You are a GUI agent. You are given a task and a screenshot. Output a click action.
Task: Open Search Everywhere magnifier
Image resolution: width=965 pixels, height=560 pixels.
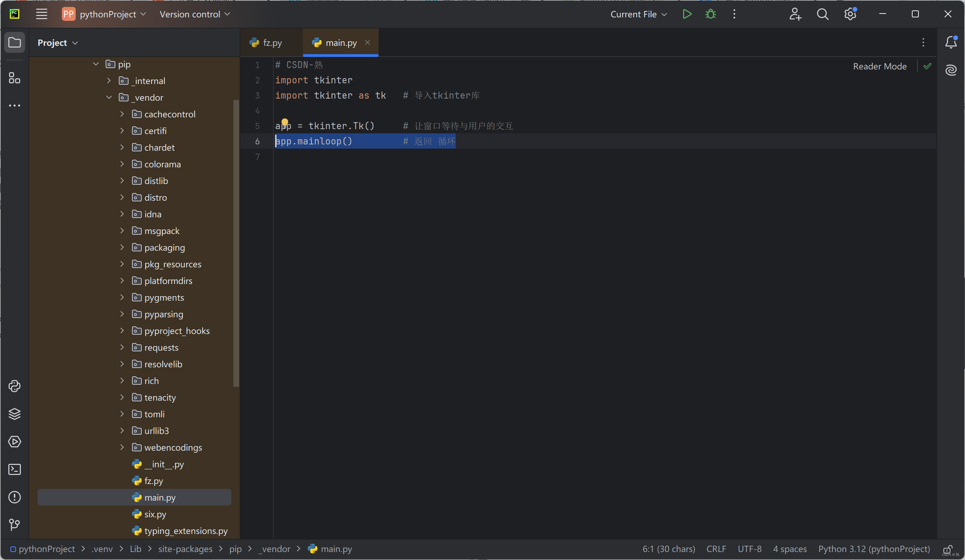[823, 14]
